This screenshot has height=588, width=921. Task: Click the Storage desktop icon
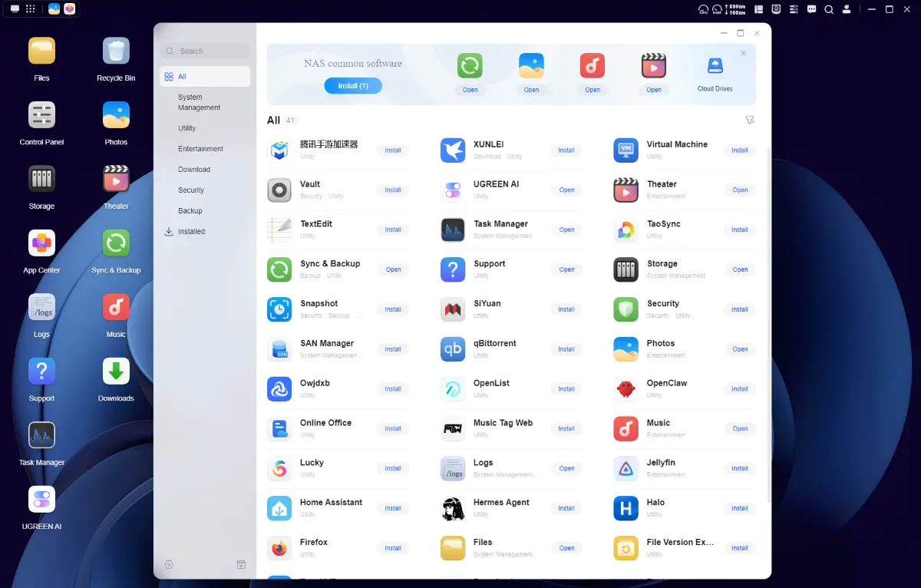41,179
